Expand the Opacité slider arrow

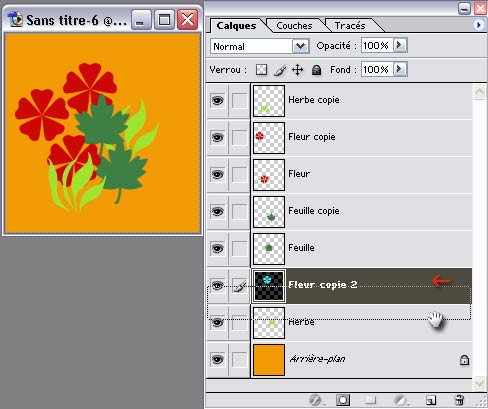pos(400,45)
